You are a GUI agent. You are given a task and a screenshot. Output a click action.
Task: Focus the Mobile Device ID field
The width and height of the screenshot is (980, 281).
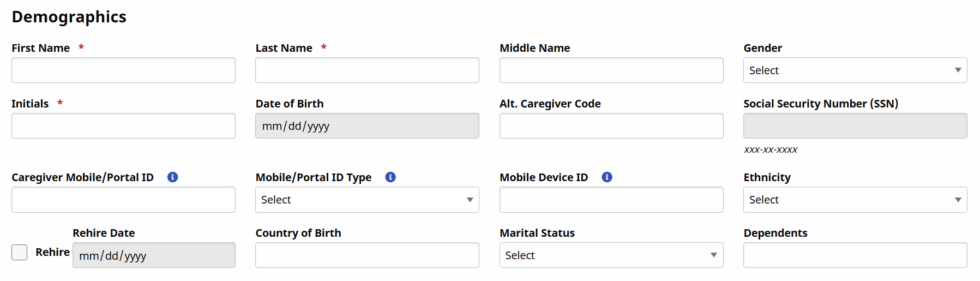pyautogui.click(x=611, y=200)
